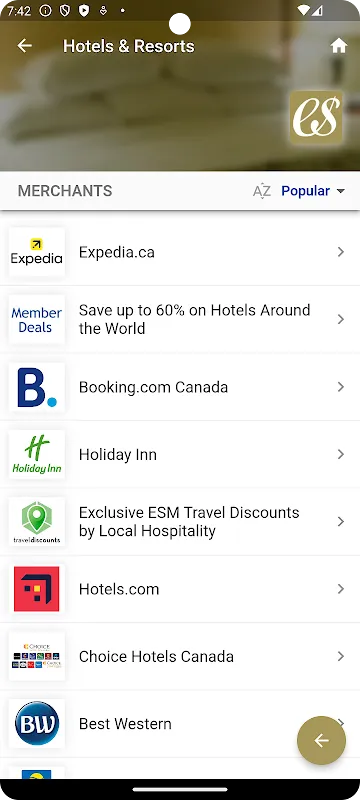Tap the traveldiscounts pin logo

(37, 521)
